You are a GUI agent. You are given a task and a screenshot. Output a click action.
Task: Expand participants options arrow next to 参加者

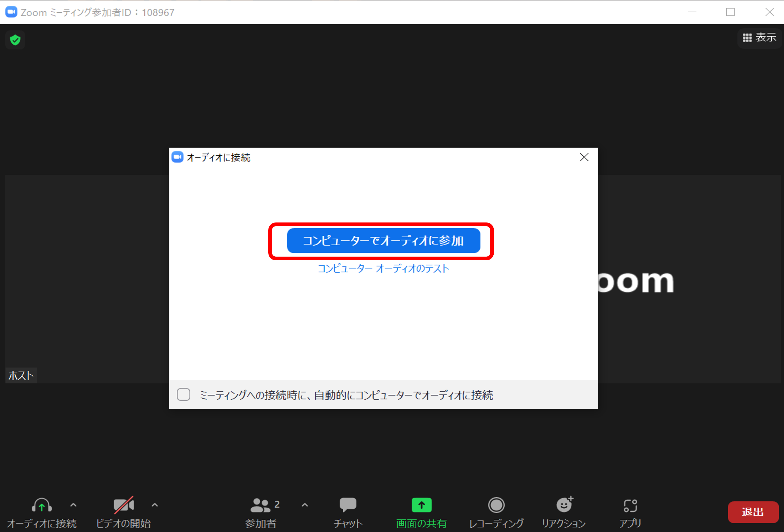[305, 505]
